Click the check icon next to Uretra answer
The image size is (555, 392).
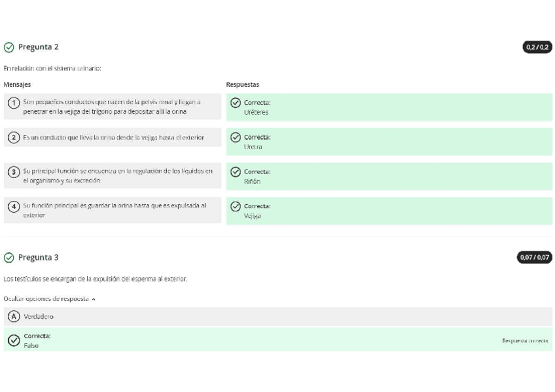click(236, 137)
